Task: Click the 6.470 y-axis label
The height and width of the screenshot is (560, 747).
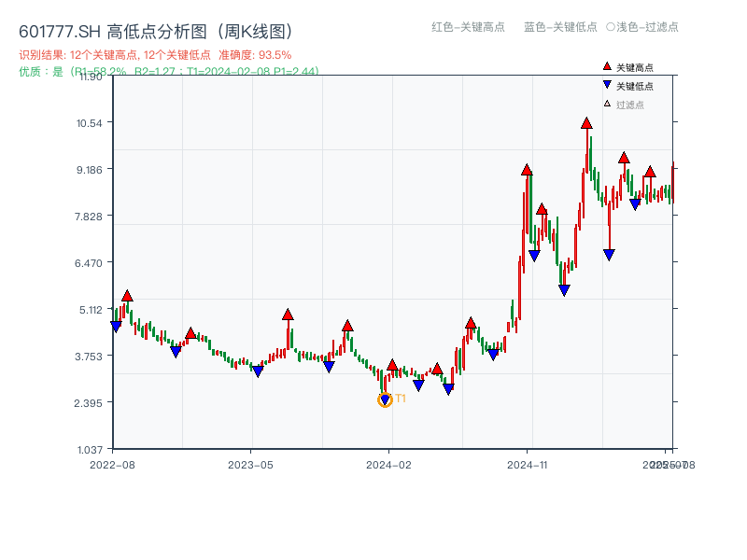Action: pyautogui.click(x=88, y=263)
